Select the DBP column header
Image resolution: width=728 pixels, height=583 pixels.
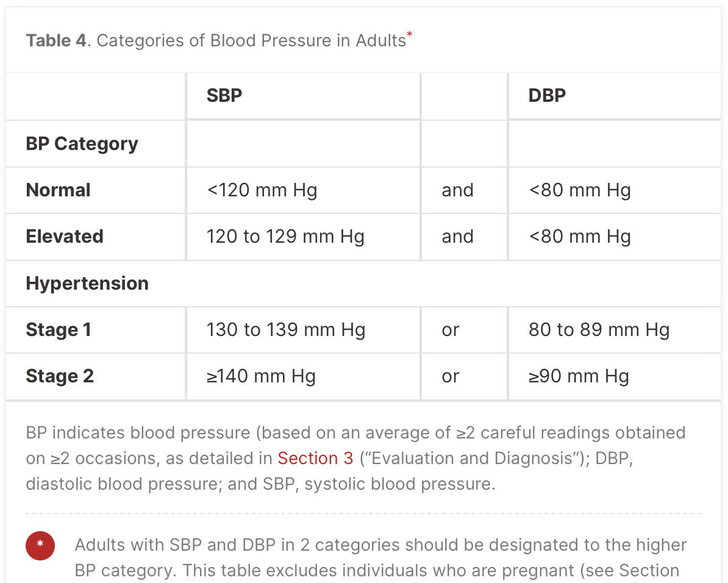[547, 96]
